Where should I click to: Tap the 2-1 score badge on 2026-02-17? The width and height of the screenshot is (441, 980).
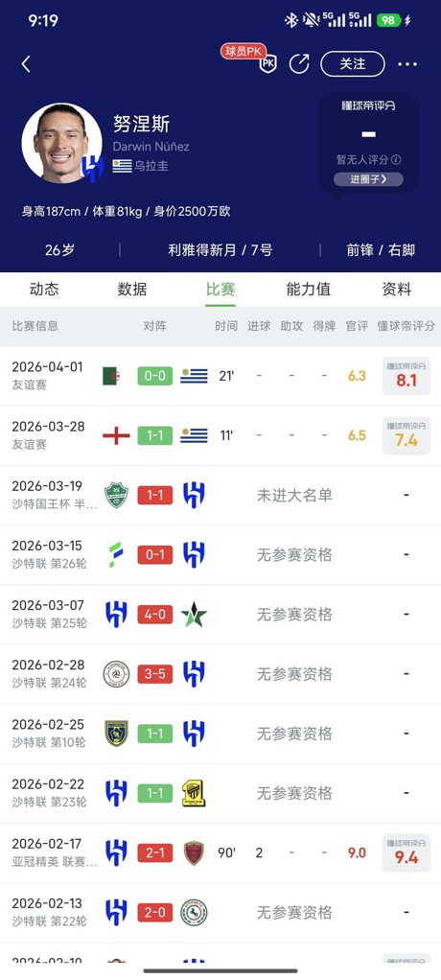click(x=155, y=853)
